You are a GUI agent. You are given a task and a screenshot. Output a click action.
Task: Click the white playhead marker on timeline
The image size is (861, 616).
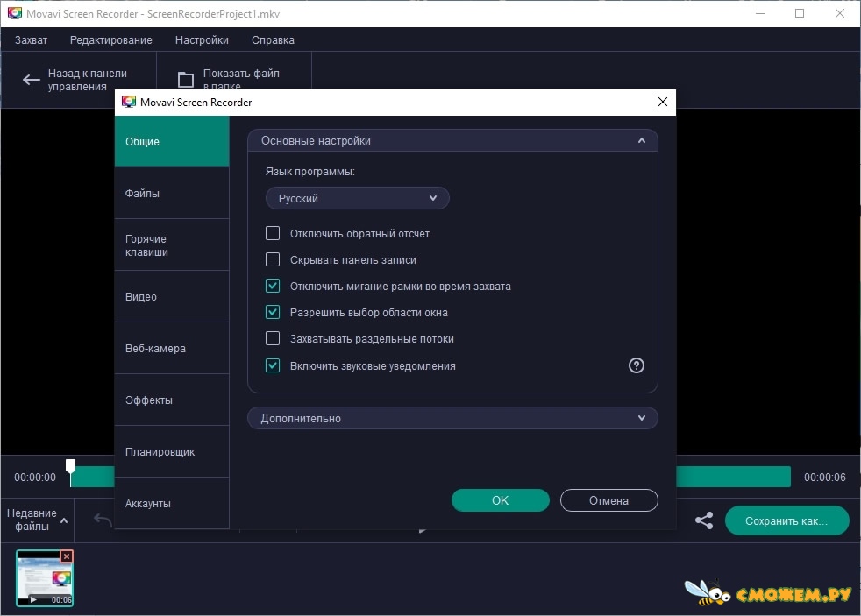pos(71,467)
